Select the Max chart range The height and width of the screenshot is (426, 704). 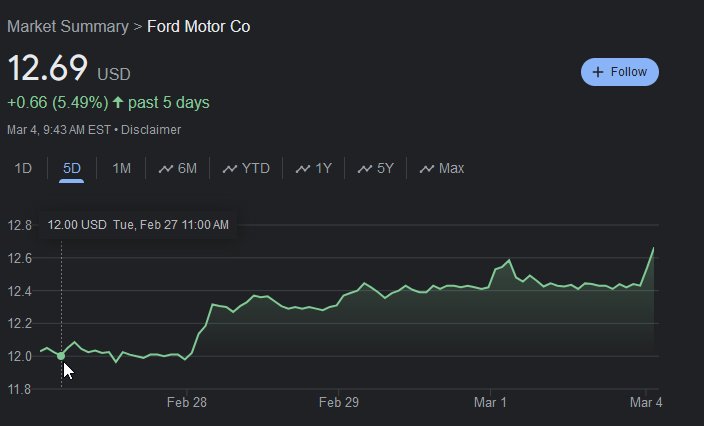tap(441, 168)
